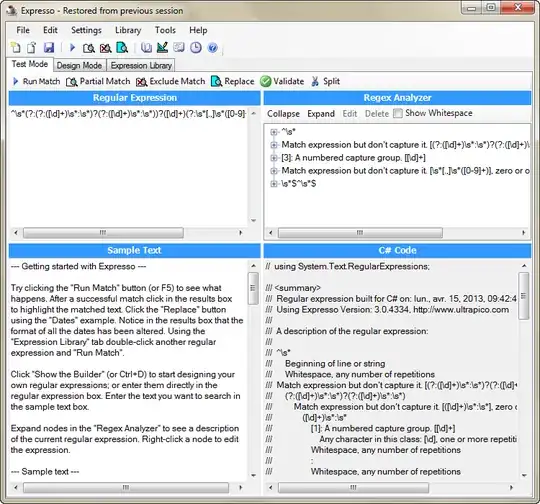Click the Open Project file icon
Viewport: 540px width, 504px height.
(32, 48)
